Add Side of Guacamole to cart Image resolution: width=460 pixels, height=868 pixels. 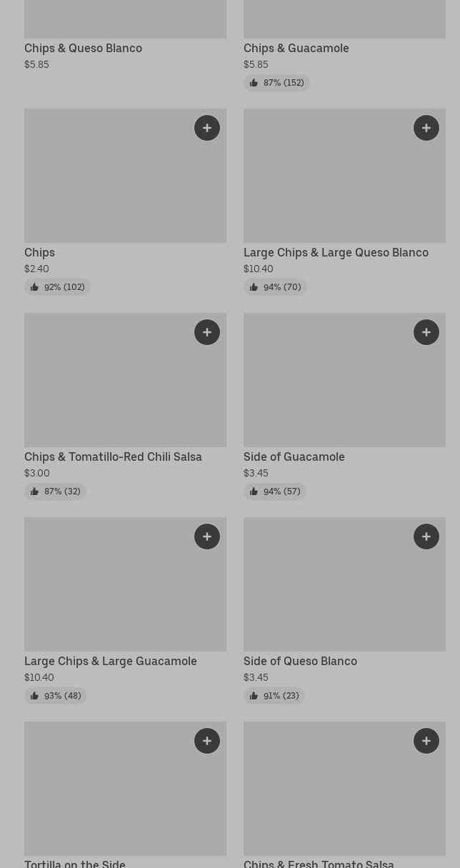(x=426, y=332)
